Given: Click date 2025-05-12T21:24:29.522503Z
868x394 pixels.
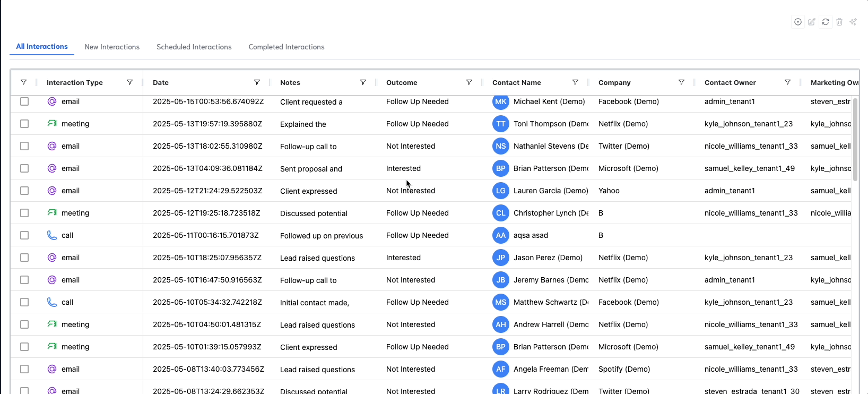Looking at the screenshot, I should pyautogui.click(x=207, y=191).
